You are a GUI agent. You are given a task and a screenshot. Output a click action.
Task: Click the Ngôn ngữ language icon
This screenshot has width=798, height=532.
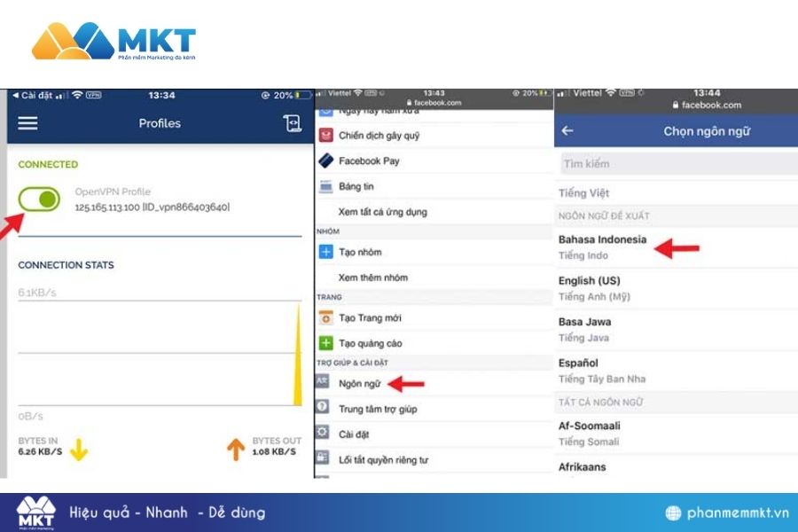[x=323, y=382]
